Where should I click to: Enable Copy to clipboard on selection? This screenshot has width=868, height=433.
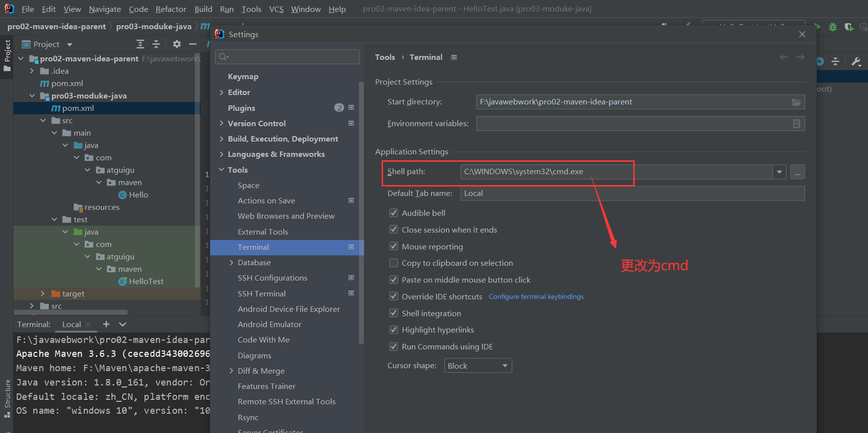point(393,263)
